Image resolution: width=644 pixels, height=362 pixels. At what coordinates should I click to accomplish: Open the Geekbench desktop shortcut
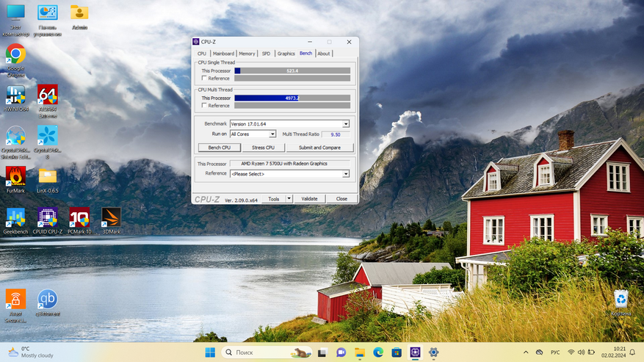click(x=15, y=217)
